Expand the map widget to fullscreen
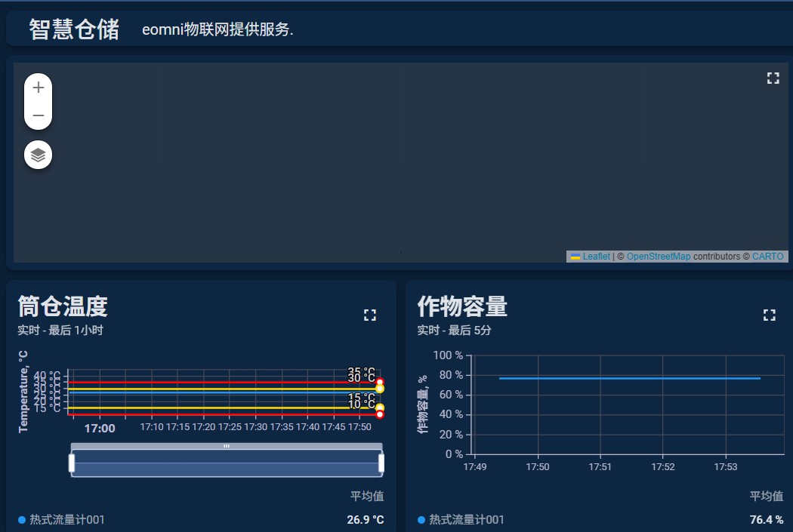Viewport: 793px width, 532px height. tap(773, 78)
